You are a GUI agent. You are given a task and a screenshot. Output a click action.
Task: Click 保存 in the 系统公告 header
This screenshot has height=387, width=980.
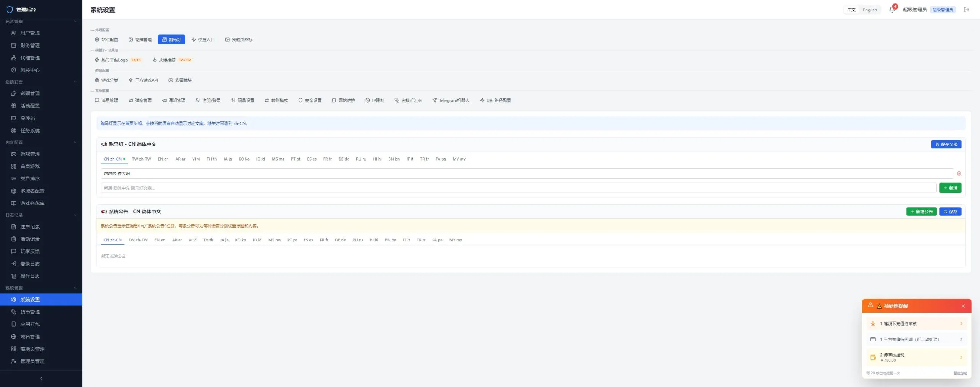point(950,212)
